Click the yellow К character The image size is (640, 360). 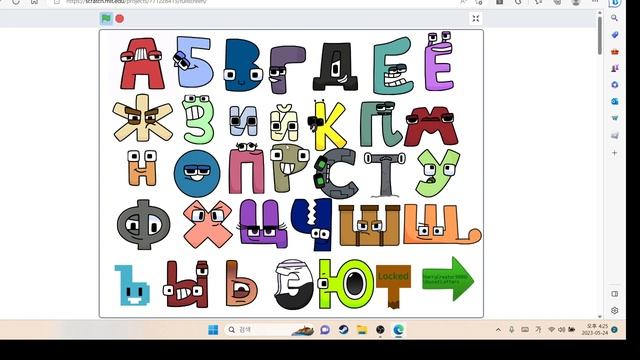[327, 124]
